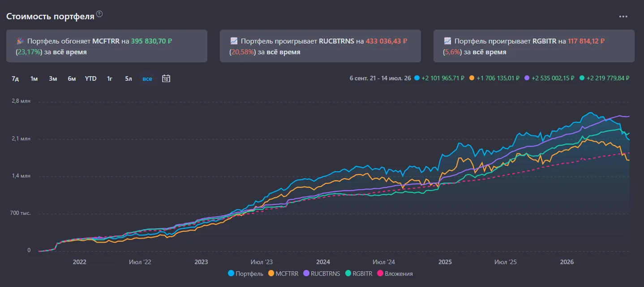Viewport: 644px width, 287px height.
Task: Click the chart icon in RUCBTRNS card
Action: pyautogui.click(x=234, y=41)
